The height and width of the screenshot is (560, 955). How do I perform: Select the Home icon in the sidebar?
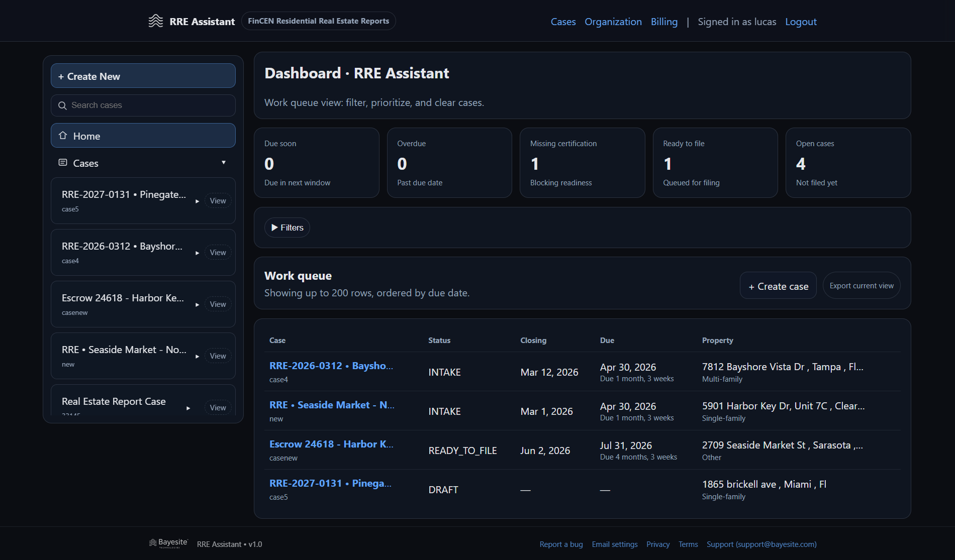point(63,135)
